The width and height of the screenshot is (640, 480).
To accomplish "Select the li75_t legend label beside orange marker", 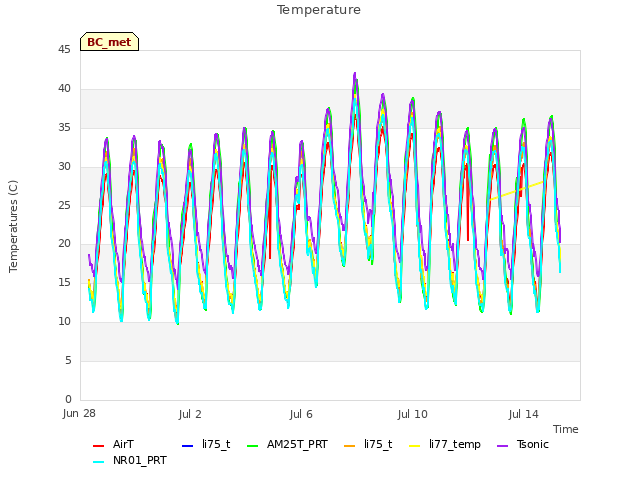I will (378, 444).
